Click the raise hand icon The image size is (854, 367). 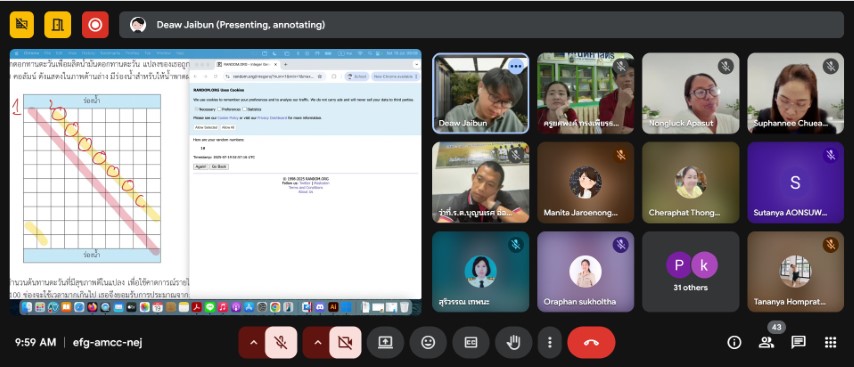tap(514, 342)
